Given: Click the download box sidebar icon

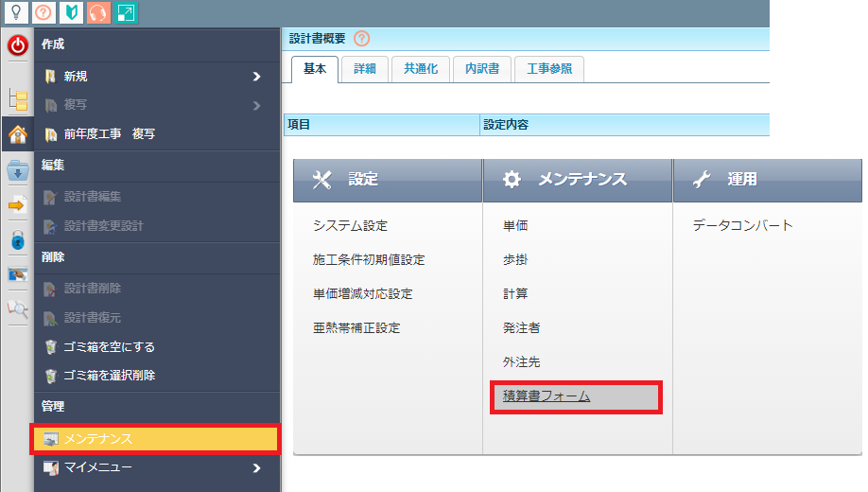Looking at the screenshot, I should point(18,170).
